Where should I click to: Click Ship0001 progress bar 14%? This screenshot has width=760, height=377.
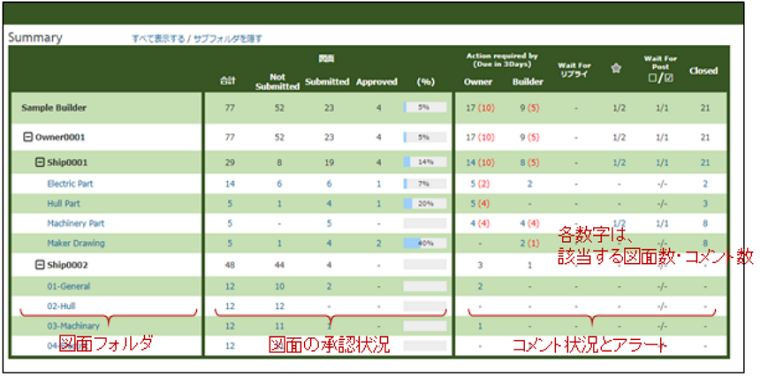pos(425,162)
